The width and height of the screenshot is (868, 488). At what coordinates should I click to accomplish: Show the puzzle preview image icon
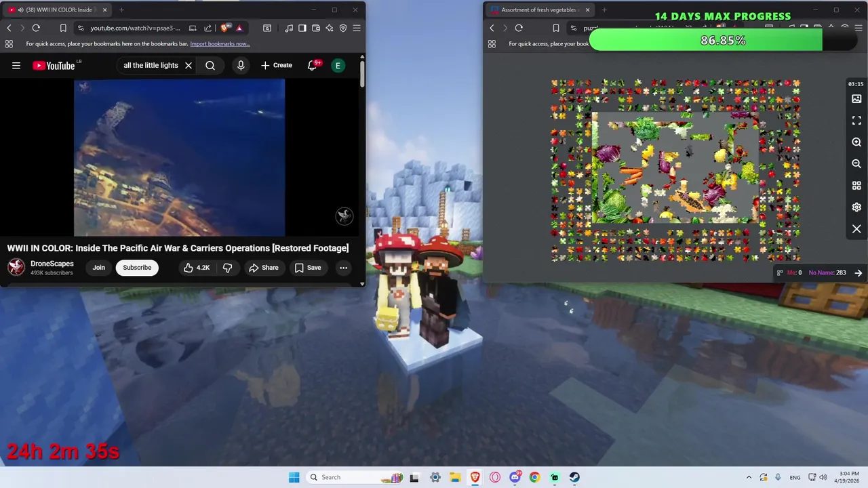(x=856, y=99)
